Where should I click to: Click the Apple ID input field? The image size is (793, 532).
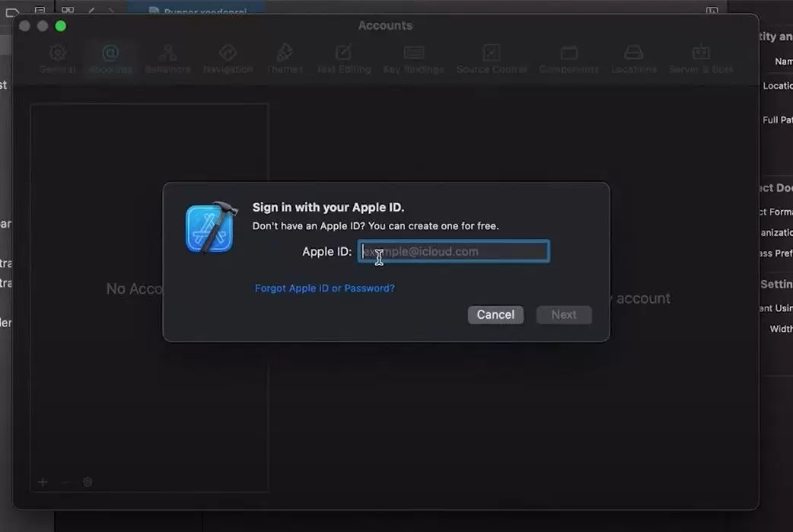tap(453, 251)
